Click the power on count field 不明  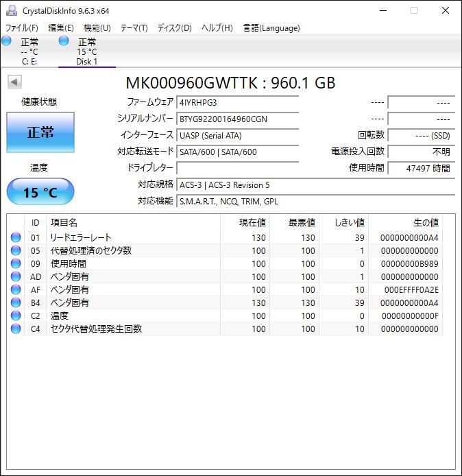pos(422,152)
